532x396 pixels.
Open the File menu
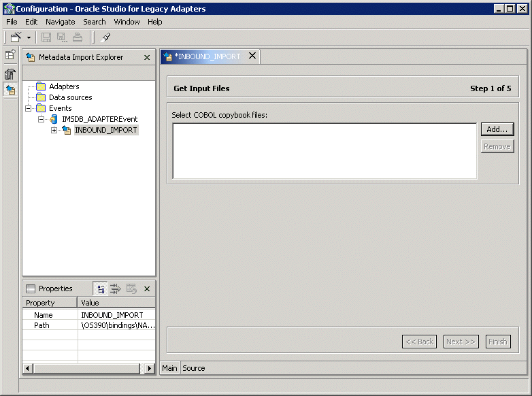pos(12,22)
